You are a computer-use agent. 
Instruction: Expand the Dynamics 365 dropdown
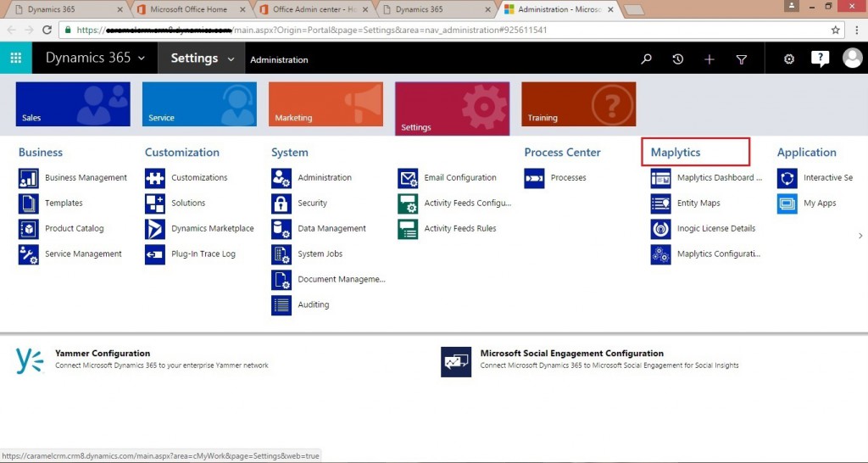point(142,59)
